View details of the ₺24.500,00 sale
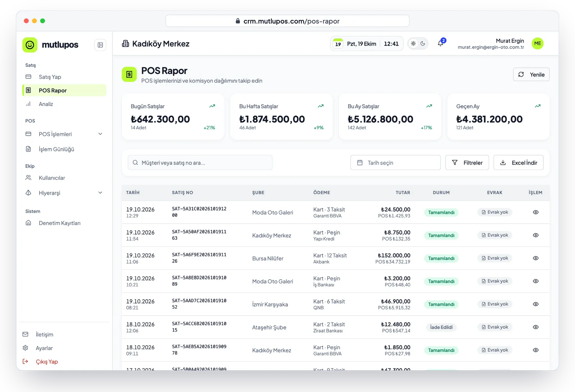The image size is (575, 392). pyautogui.click(x=535, y=212)
